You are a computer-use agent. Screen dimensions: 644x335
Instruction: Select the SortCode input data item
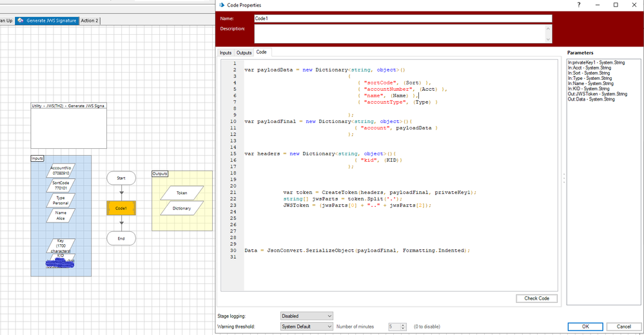point(61,186)
